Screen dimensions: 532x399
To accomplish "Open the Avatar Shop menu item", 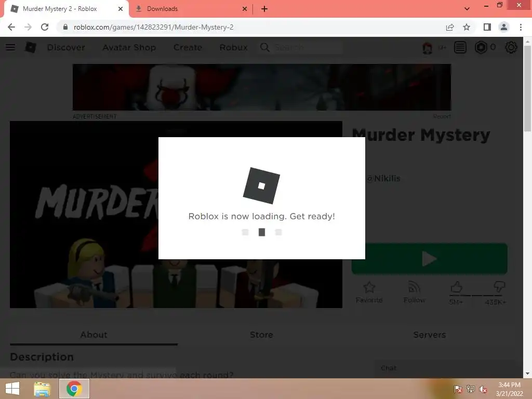I will (129, 47).
